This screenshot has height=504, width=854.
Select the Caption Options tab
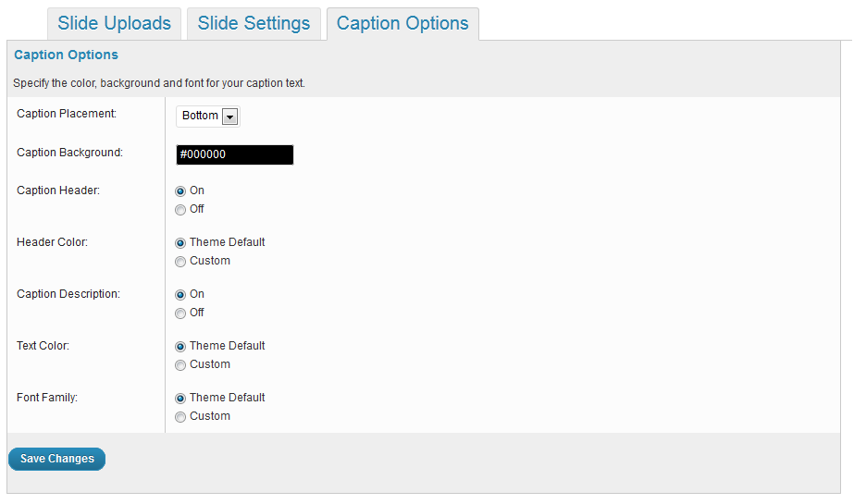coord(402,24)
